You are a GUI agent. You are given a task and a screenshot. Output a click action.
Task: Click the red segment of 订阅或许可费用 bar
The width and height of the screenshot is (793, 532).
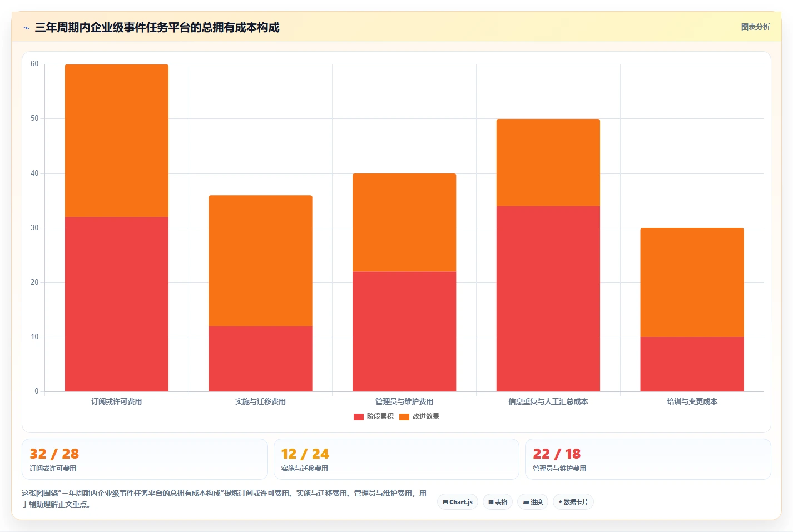point(117,304)
